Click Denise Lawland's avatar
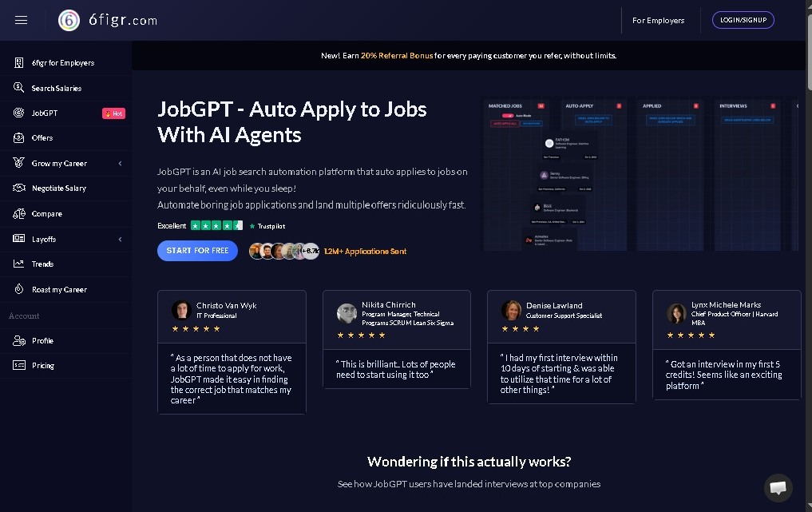Image resolution: width=812 pixels, height=512 pixels. tap(511, 310)
